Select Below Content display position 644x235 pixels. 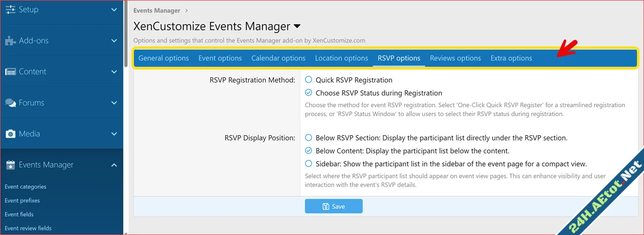coord(309,151)
